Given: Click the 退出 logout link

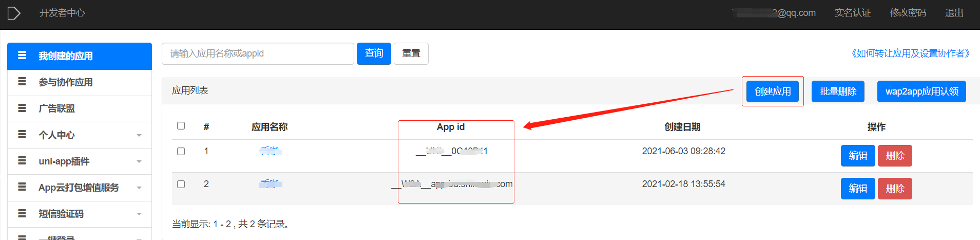Looking at the screenshot, I should (954, 13).
